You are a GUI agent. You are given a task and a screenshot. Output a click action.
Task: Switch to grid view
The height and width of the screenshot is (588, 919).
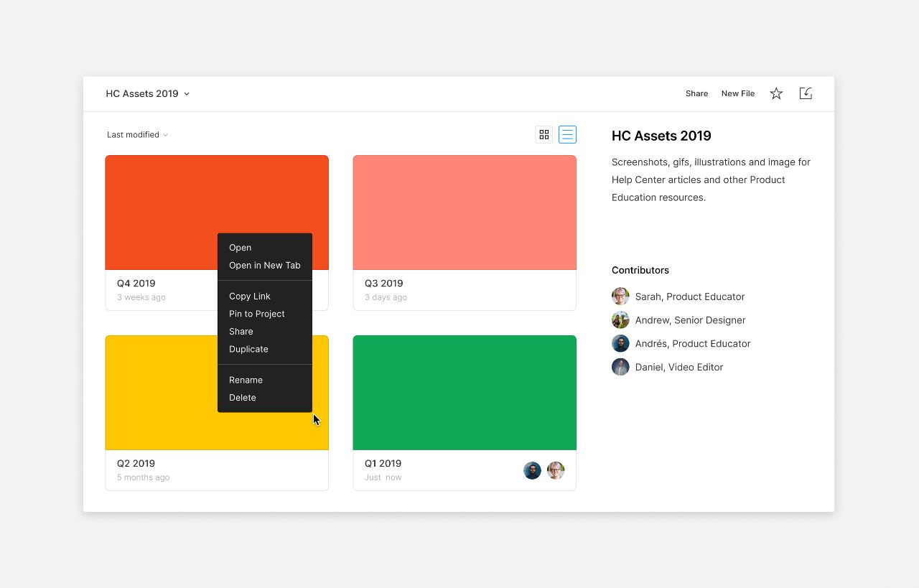(x=544, y=134)
